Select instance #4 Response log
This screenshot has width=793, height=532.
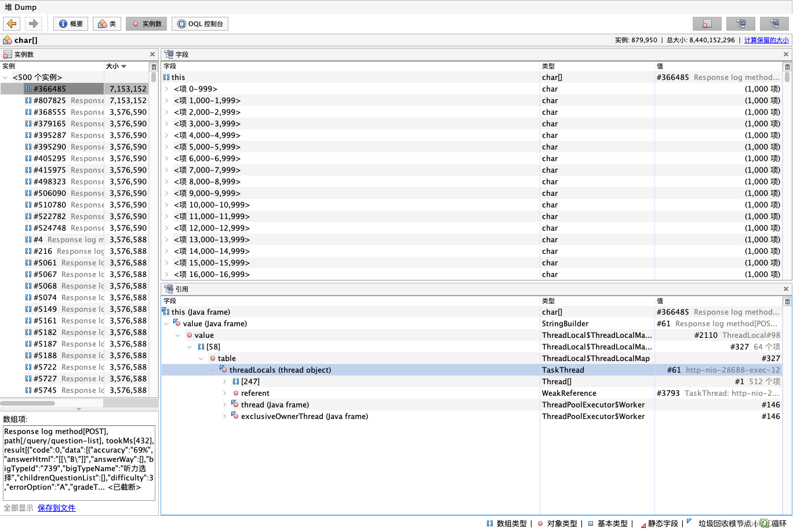click(74, 239)
